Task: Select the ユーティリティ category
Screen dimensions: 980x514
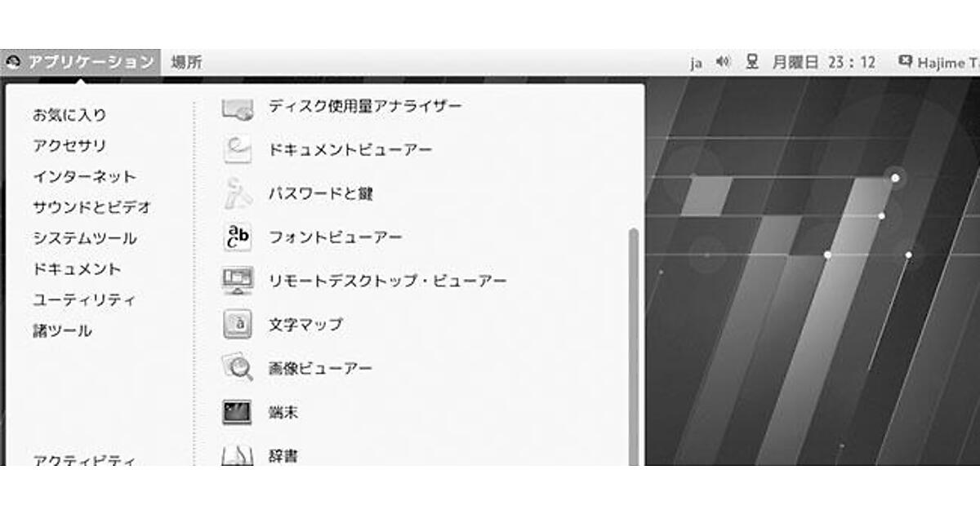Action: pyautogui.click(x=84, y=300)
